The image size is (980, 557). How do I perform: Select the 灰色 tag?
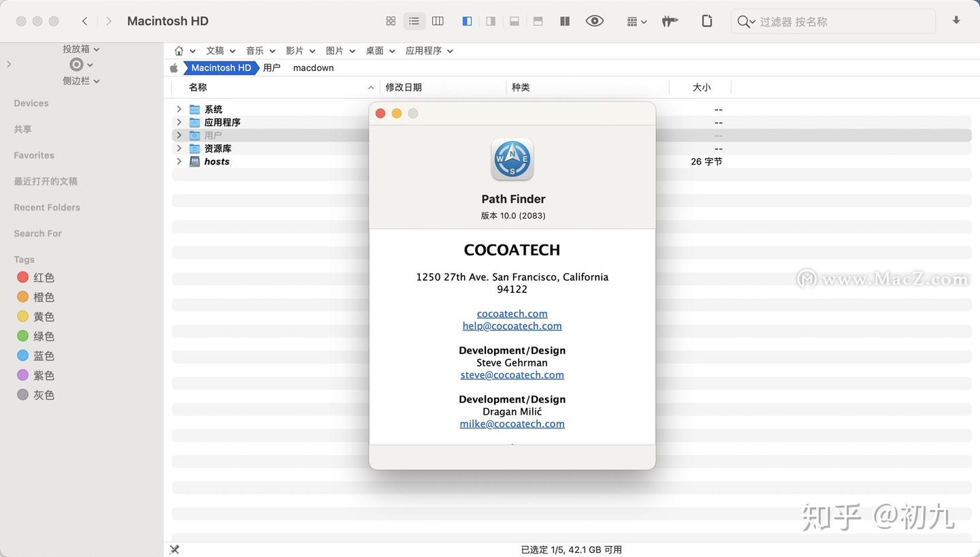pyautogui.click(x=35, y=395)
